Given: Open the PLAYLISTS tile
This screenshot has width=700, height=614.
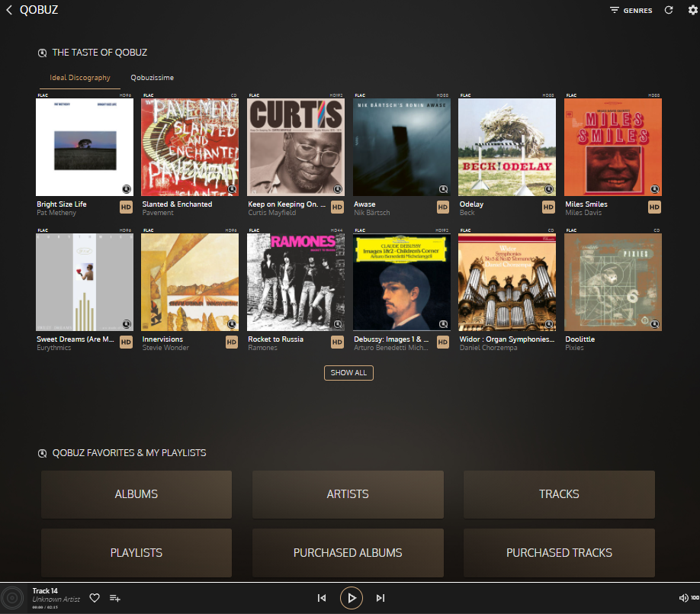Looking at the screenshot, I should point(136,553).
